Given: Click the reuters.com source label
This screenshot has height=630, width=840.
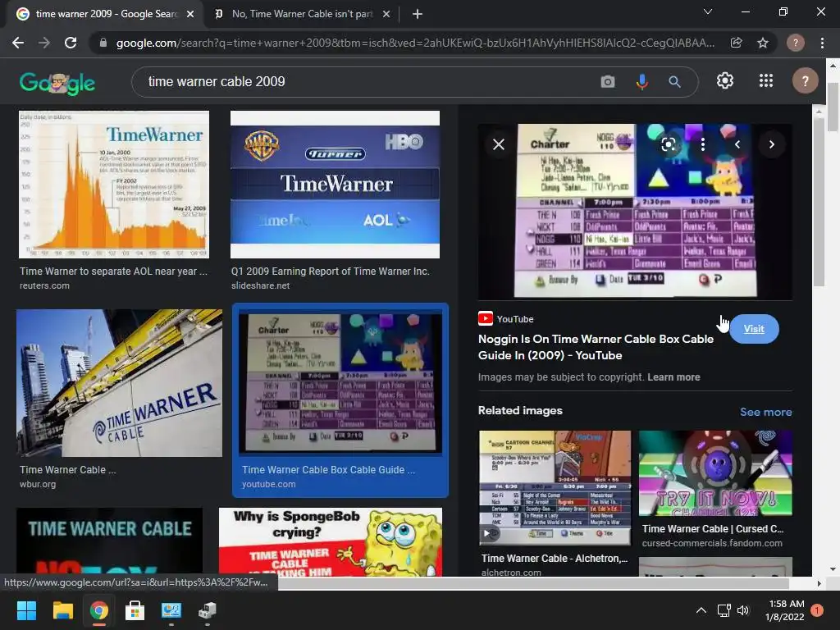Looking at the screenshot, I should pyautogui.click(x=44, y=285).
